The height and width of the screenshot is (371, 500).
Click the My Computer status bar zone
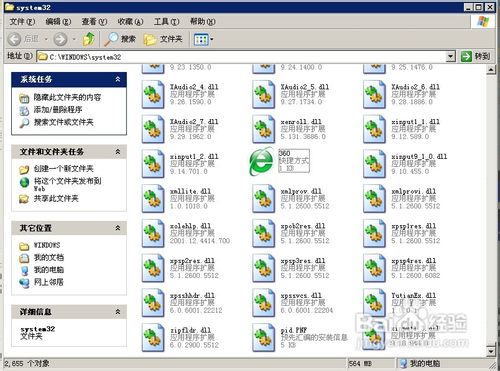tap(420, 363)
